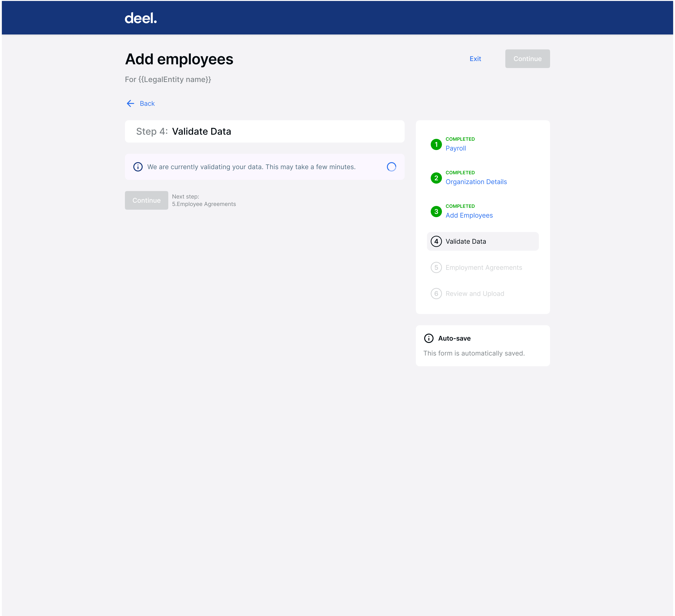Select the Validate Data step
The image size is (675, 616).
tap(482, 241)
